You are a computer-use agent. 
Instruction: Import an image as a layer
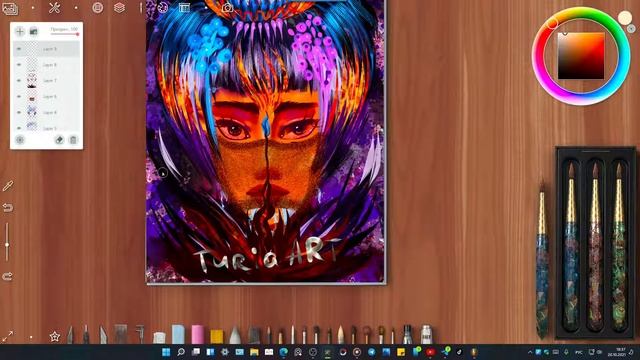click(x=33, y=31)
